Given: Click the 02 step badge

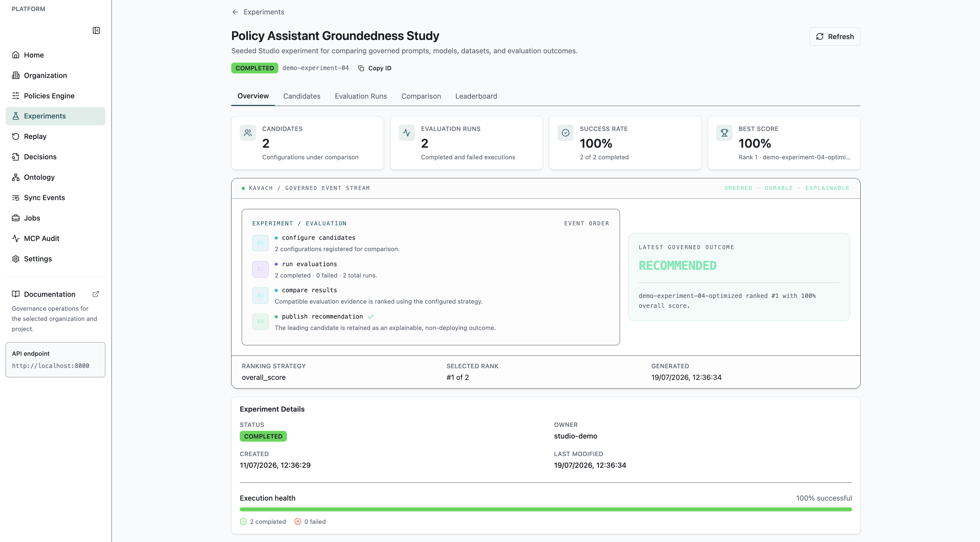Looking at the screenshot, I should [x=260, y=269].
